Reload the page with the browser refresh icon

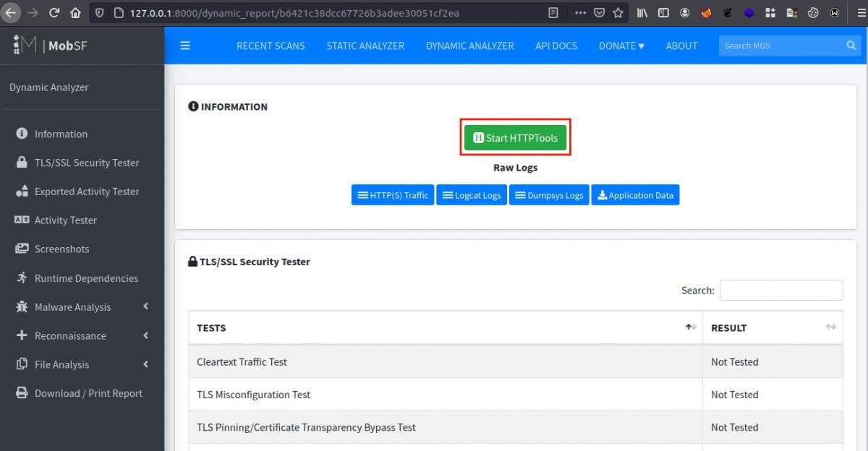tap(54, 13)
